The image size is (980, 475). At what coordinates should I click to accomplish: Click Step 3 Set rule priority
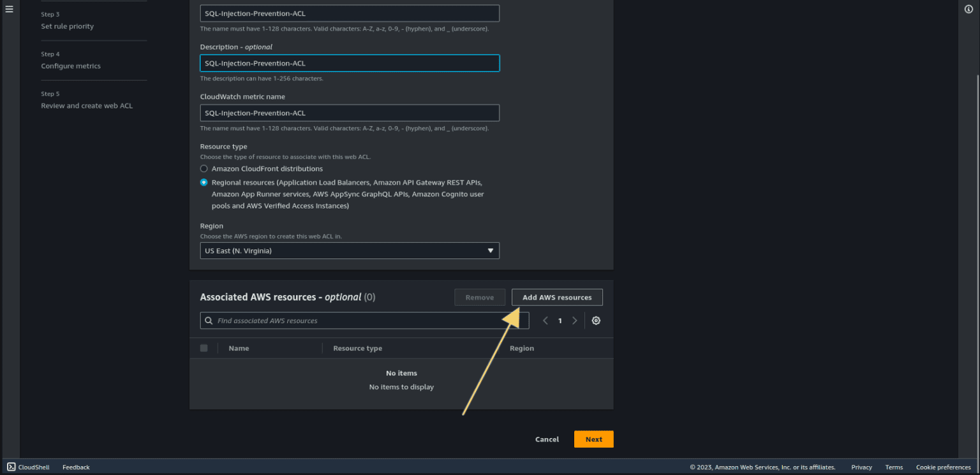(x=67, y=26)
